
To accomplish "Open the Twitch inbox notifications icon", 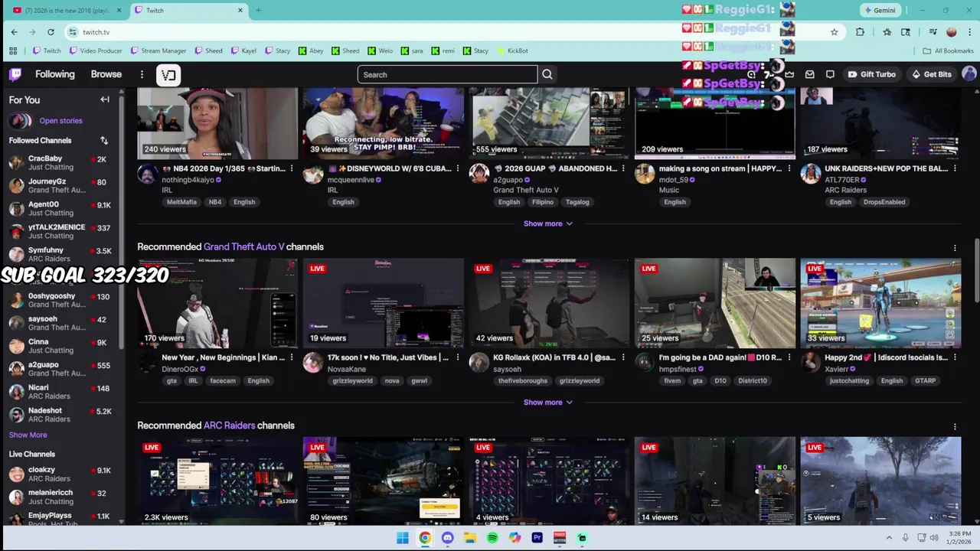I will click(x=809, y=74).
